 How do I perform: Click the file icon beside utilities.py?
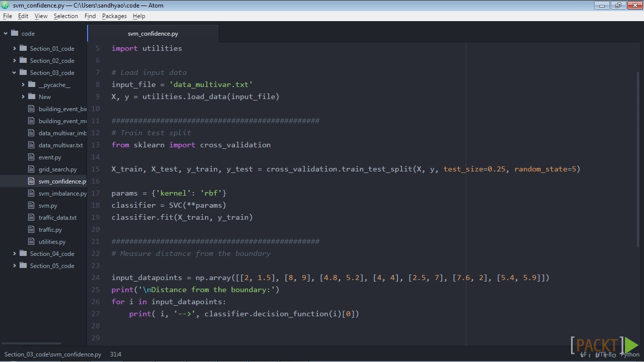click(31, 242)
